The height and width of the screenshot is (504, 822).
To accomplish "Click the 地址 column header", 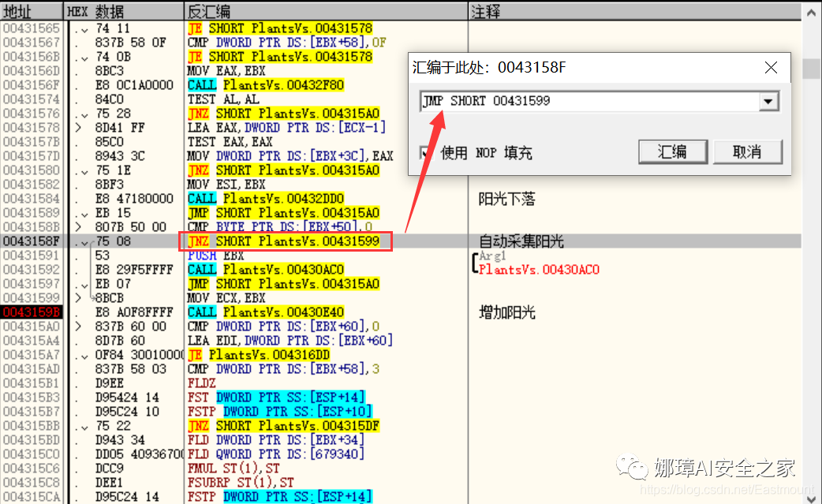I will pos(32,11).
